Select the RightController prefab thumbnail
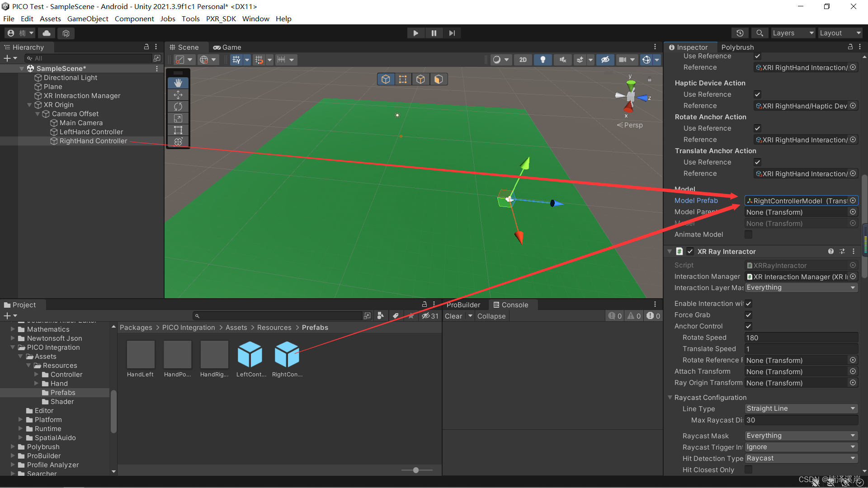Screen dimensions: 868x488 coord(287,354)
